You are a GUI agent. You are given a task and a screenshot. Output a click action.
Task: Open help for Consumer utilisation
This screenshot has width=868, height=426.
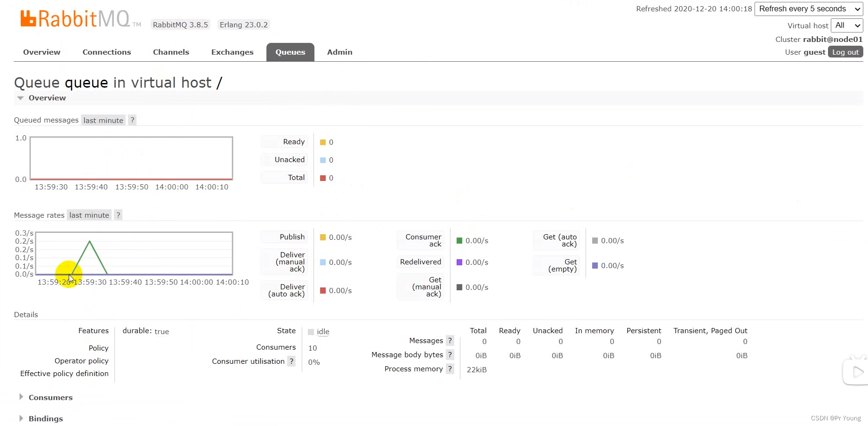tap(291, 361)
